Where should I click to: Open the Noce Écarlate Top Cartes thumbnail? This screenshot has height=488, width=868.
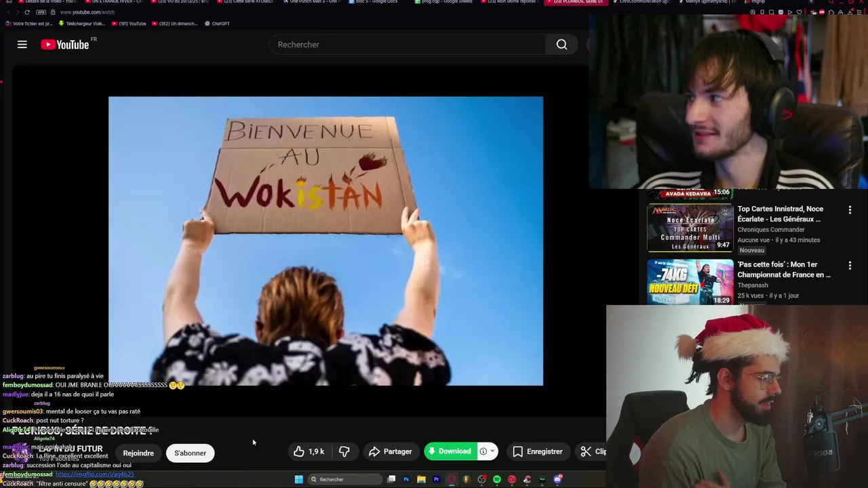coord(690,228)
